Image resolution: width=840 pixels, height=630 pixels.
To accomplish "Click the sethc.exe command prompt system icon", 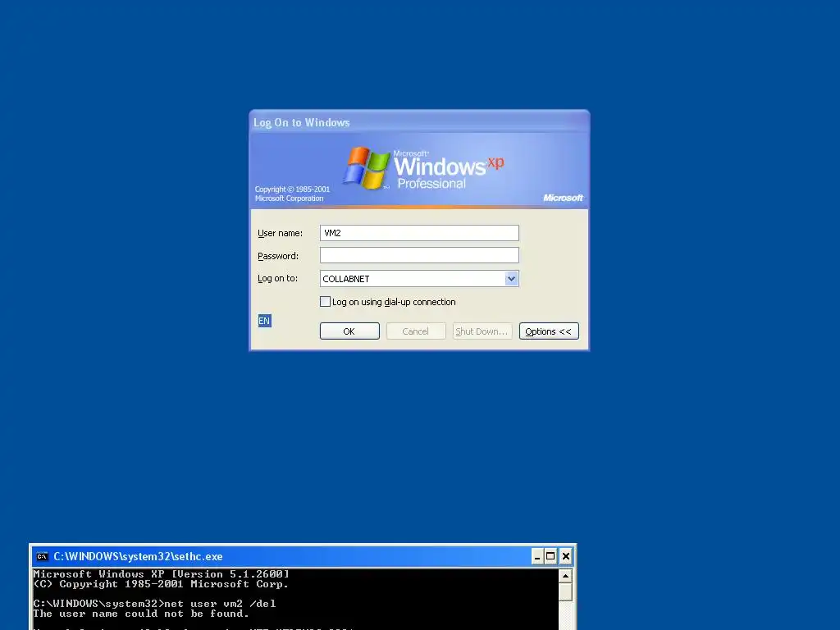I will [x=42, y=557].
